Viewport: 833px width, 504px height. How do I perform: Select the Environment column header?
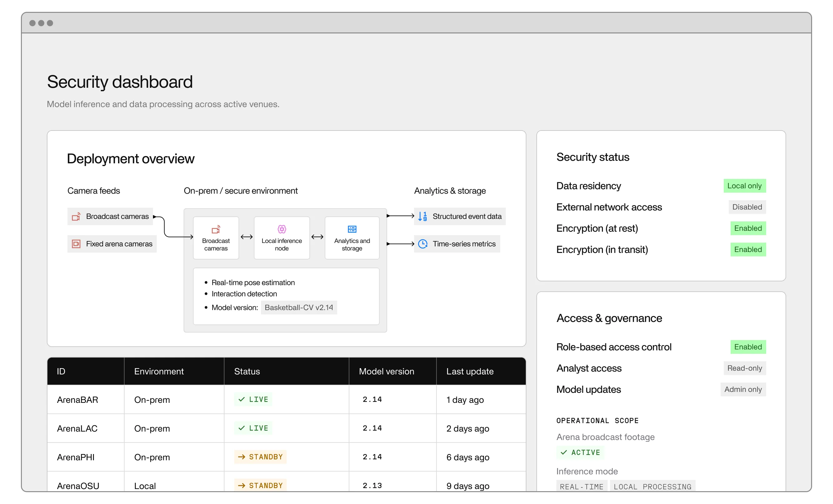click(159, 371)
